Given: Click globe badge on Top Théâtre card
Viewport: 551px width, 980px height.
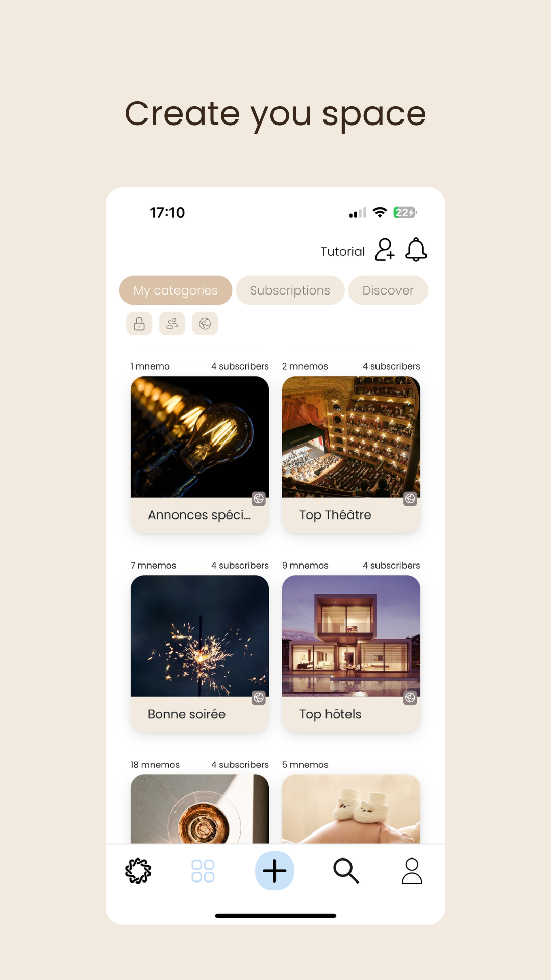Looking at the screenshot, I should click(x=410, y=499).
